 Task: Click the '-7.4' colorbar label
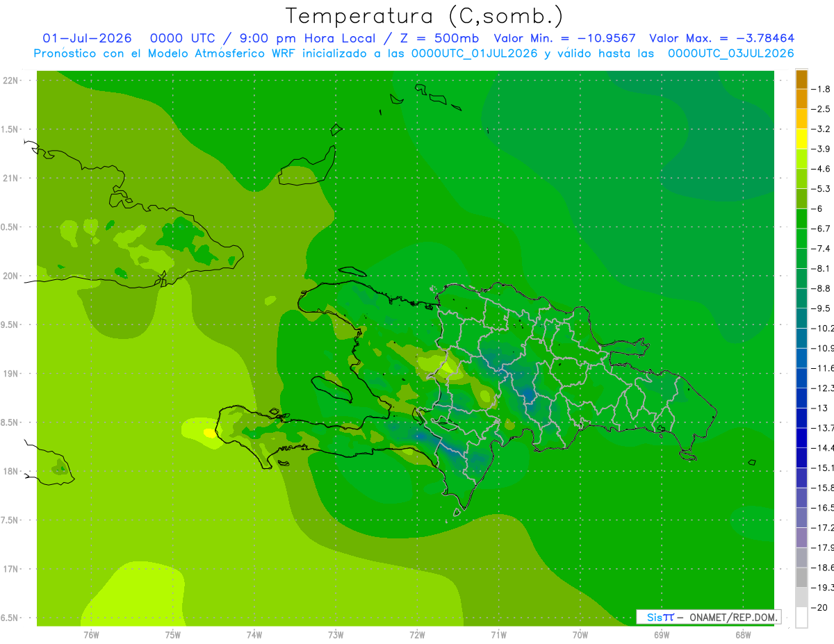click(x=822, y=249)
